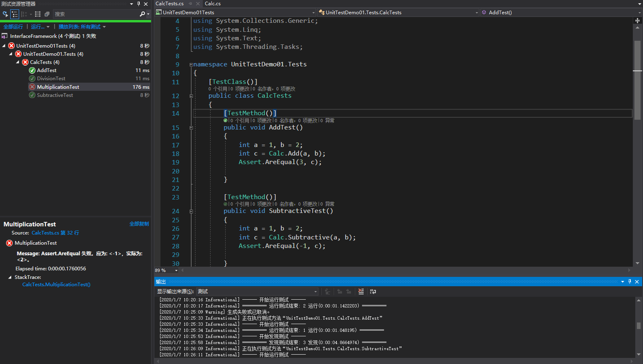The height and width of the screenshot is (364, 643).
Task: Click the split editor icon above the scrollbar
Action: [637, 20]
